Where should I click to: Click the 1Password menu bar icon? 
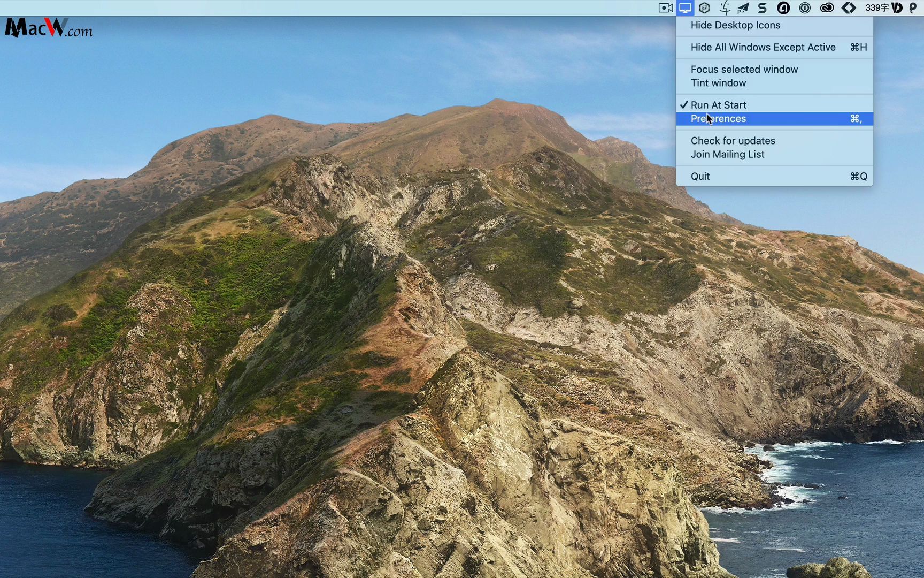[x=804, y=8]
